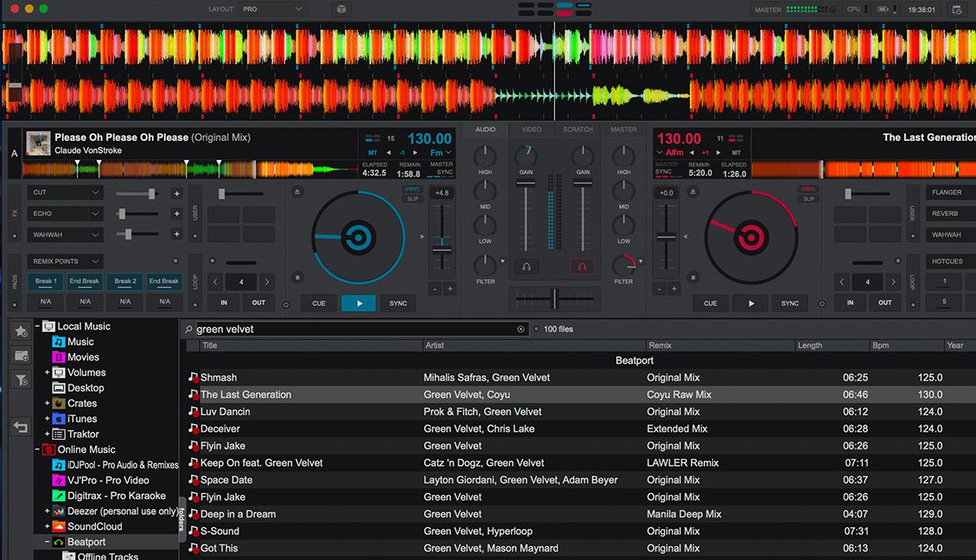Disable headphone cue for the right channel
The height and width of the screenshot is (560, 976).
click(x=582, y=267)
